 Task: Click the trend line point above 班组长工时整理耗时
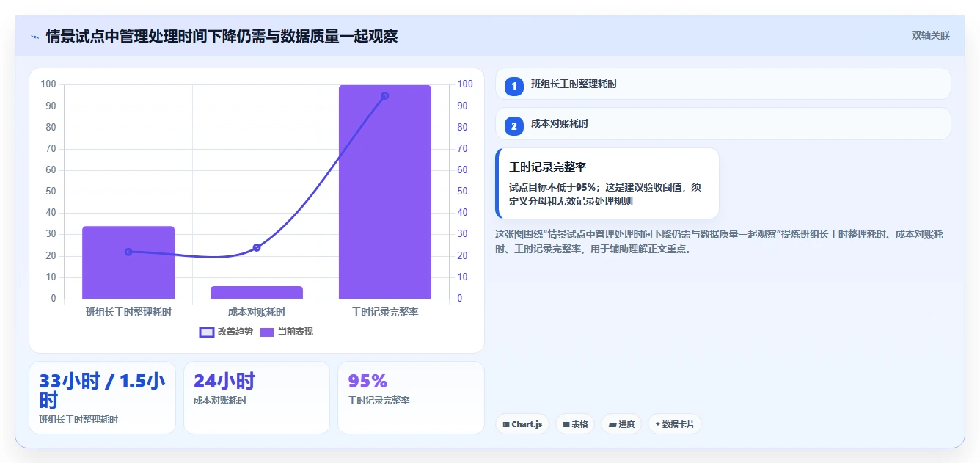point(128,252)
